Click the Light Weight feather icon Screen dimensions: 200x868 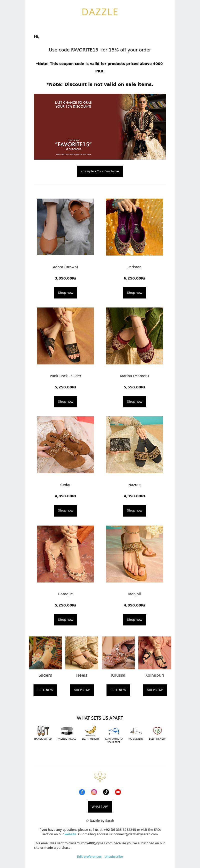(90, 730)
